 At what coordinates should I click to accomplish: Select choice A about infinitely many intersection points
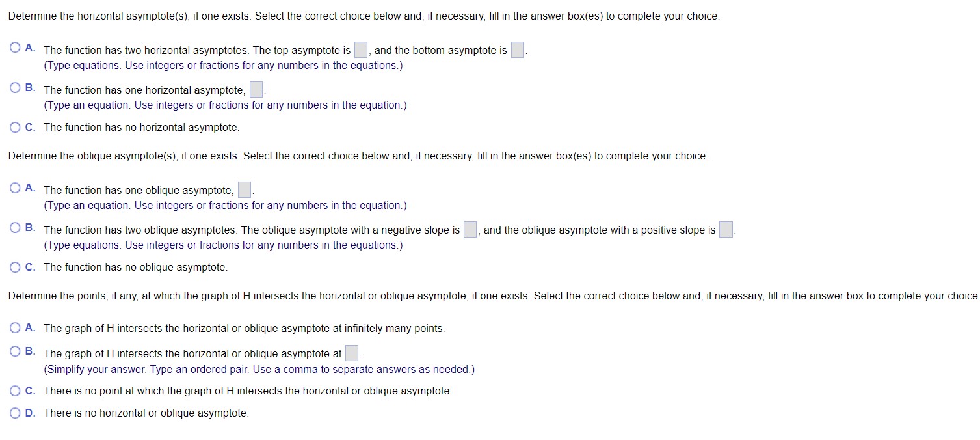14,328
